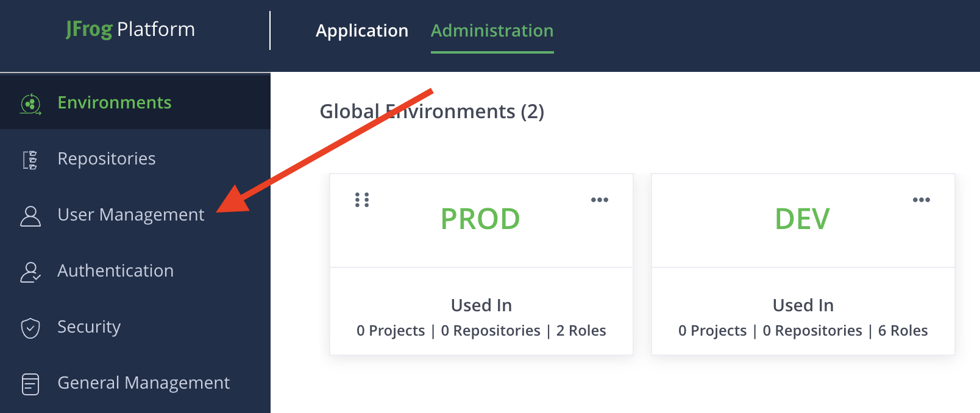
Task: Switch to the Application tab
Action: (361, 30)
